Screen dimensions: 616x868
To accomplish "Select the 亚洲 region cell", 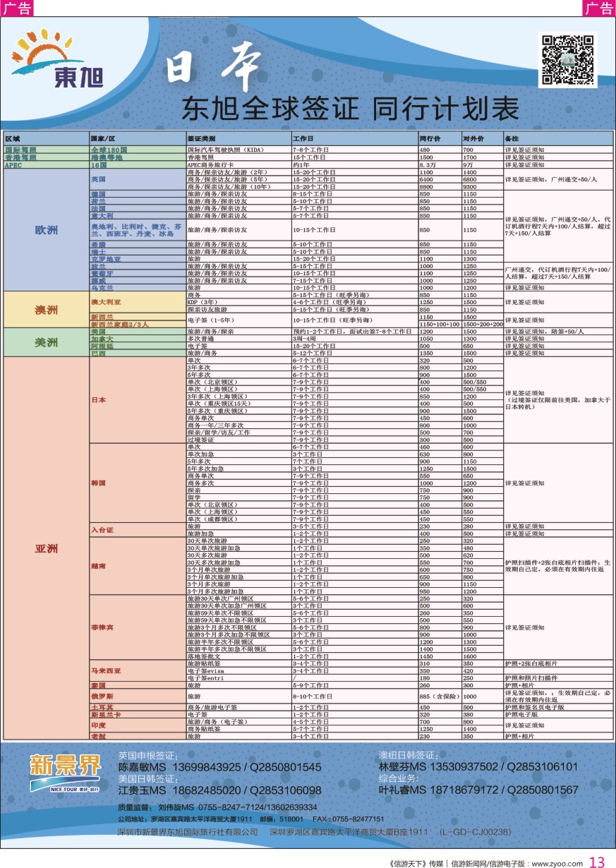I will pyautogui.click(x=47, y=548).
